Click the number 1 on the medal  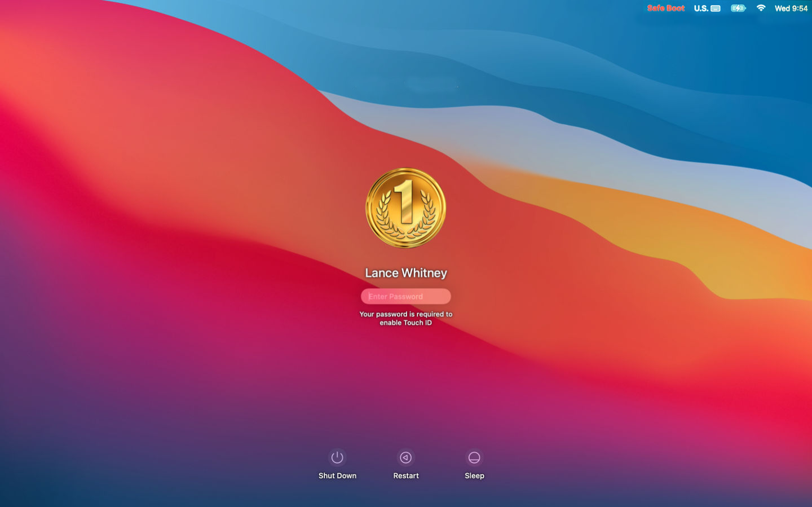pos(405,201)
